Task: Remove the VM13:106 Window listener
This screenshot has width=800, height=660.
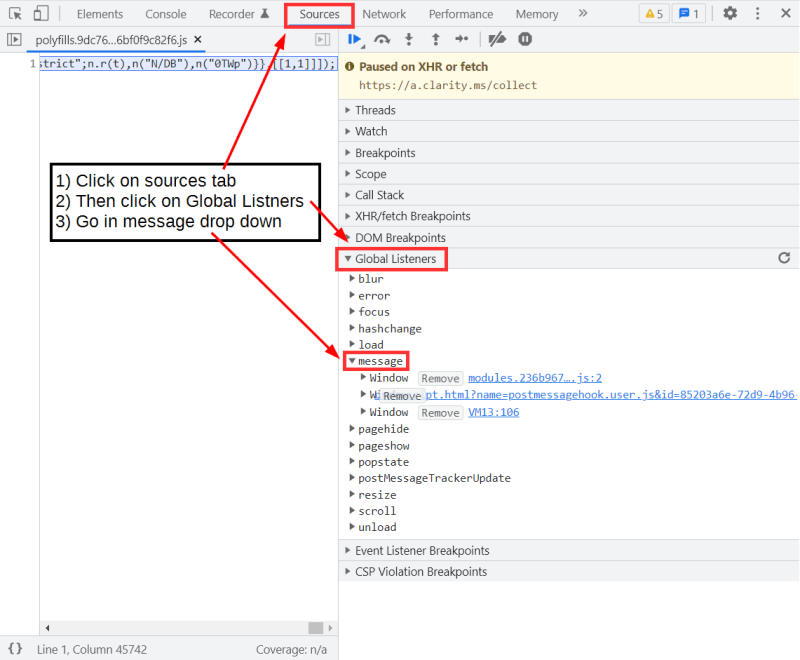Action: [440, 413]
